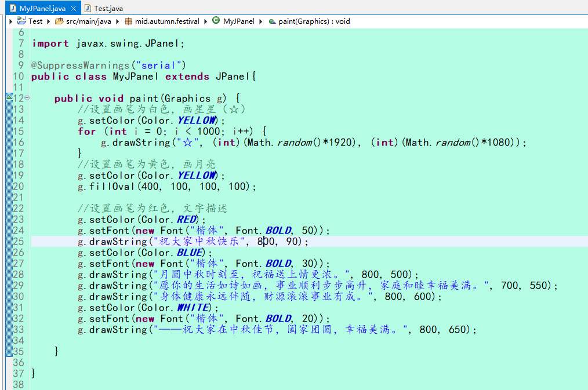The height and width of the screenshot is (390, 588).
Task: Click the closing brace on line 37
Action: (33, 373)
